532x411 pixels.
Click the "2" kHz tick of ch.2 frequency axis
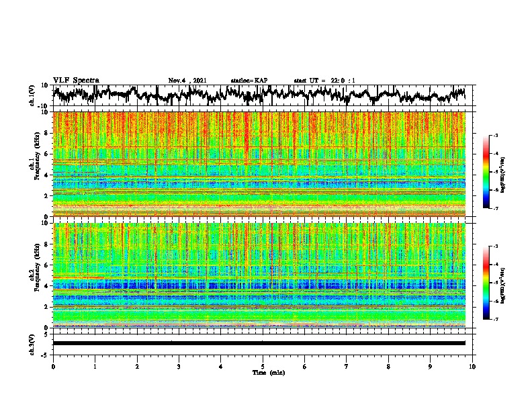pyautogui.click(x=47, y=307)
